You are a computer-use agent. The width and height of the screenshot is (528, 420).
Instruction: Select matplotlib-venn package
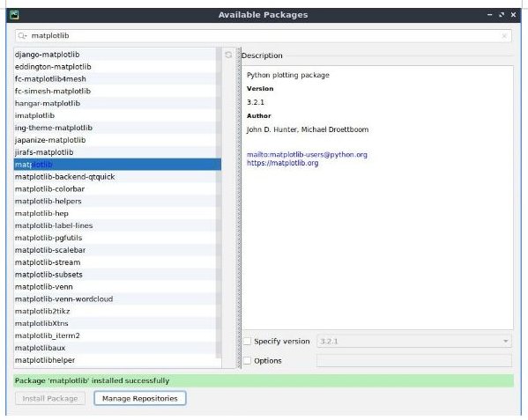[x=117, y=287]
